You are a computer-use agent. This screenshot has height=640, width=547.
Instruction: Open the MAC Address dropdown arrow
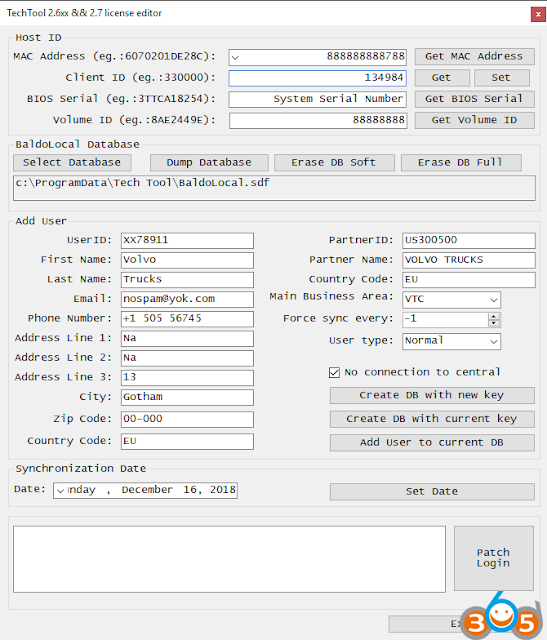pos(235,57)
